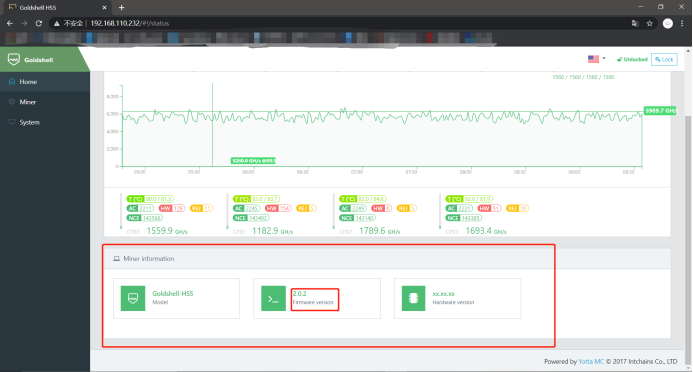Click the translate page icon
The height and width of the screenshot is (372, 693).
pos(635,23)
